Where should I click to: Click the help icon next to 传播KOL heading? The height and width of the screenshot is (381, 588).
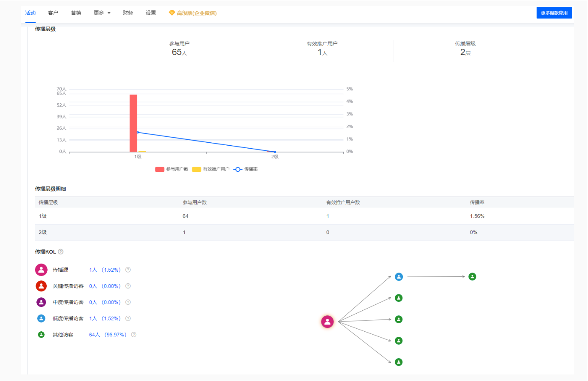pyautogui.click(x=60, y=252)
